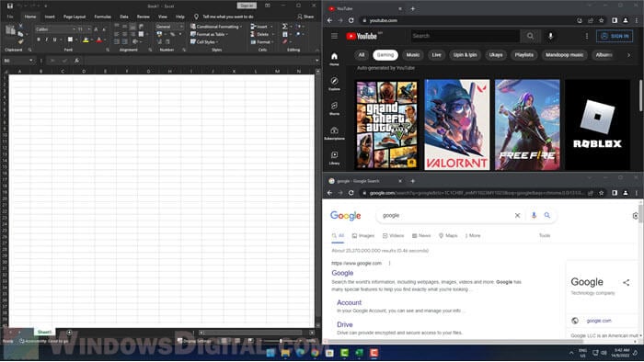The image size is (644, 362).
Task: Click the share icon in the Google knowledge panel
Action: 626,282
